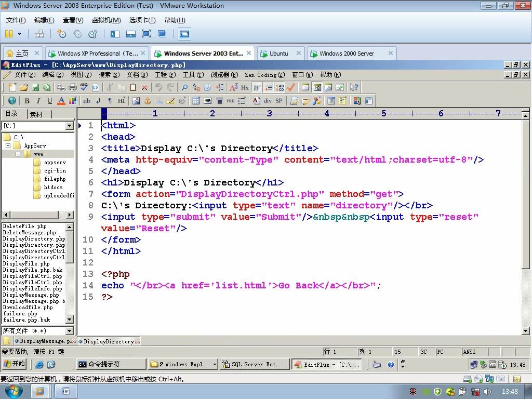Screen dimensions: 532x399
Task: Open the Zen Coding(Z) menu
Action: click(264, 75)
